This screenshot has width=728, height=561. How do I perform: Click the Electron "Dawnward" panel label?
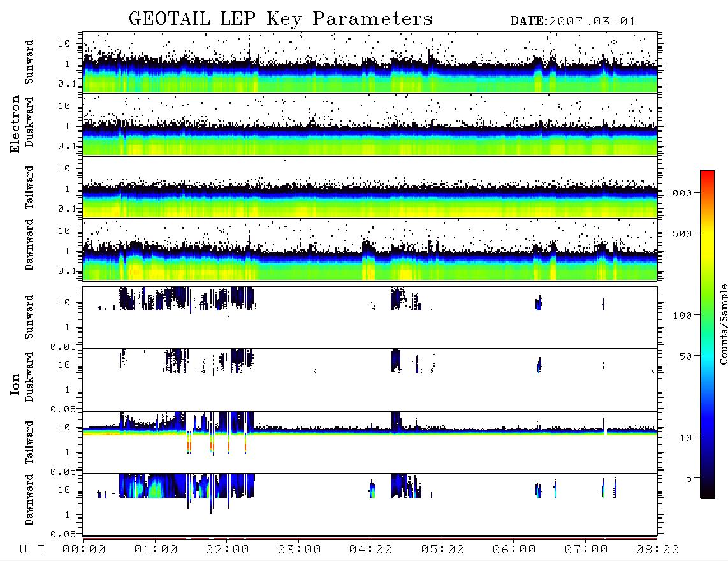pos(29,245)
